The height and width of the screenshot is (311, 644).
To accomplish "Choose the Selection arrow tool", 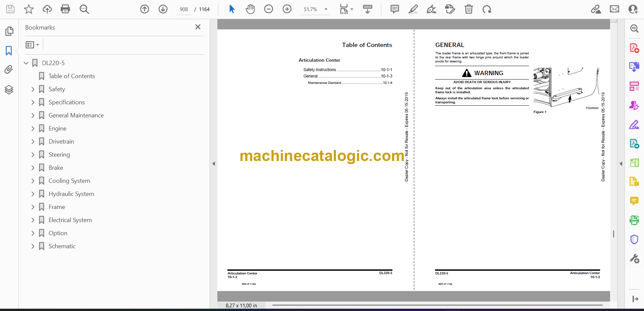I will pyautogui.click(x=232, y=9).
